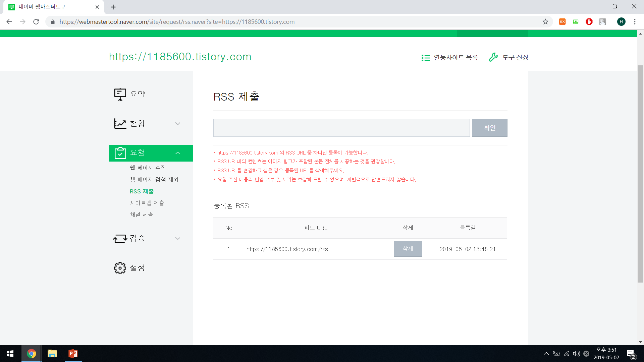This screenshot has height=362, width=644.
Task: Close the 네이버 웹마스터도구 tab
Action: click(97, 7)
